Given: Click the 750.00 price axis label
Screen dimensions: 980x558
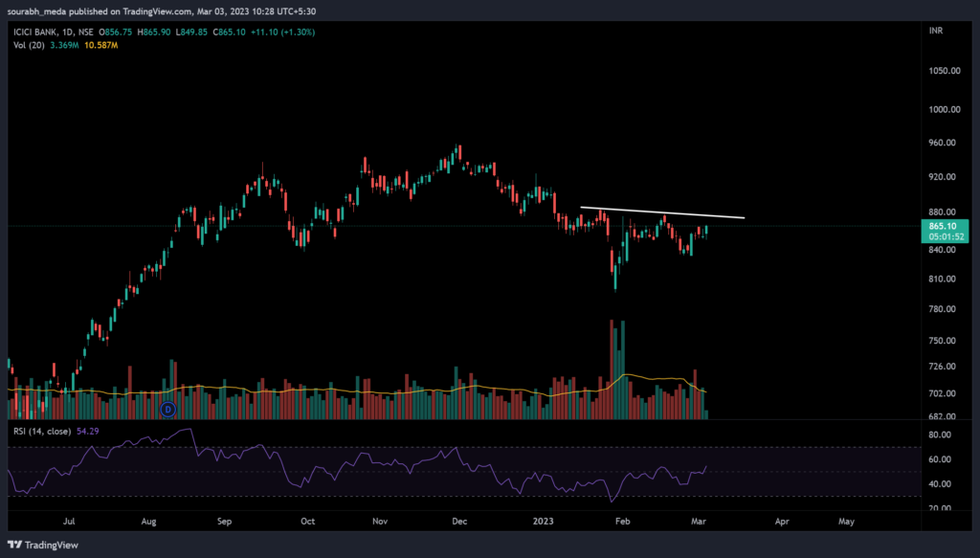Looking at the screenshot, I should coord(943,341).
